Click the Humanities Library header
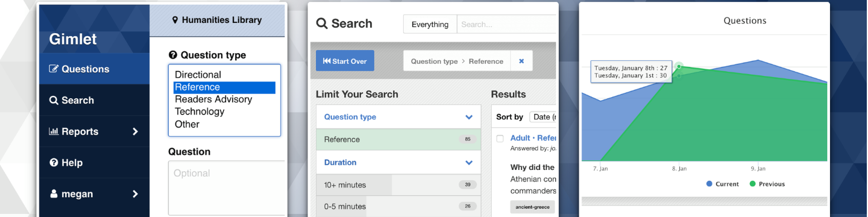 coord(217,20)
